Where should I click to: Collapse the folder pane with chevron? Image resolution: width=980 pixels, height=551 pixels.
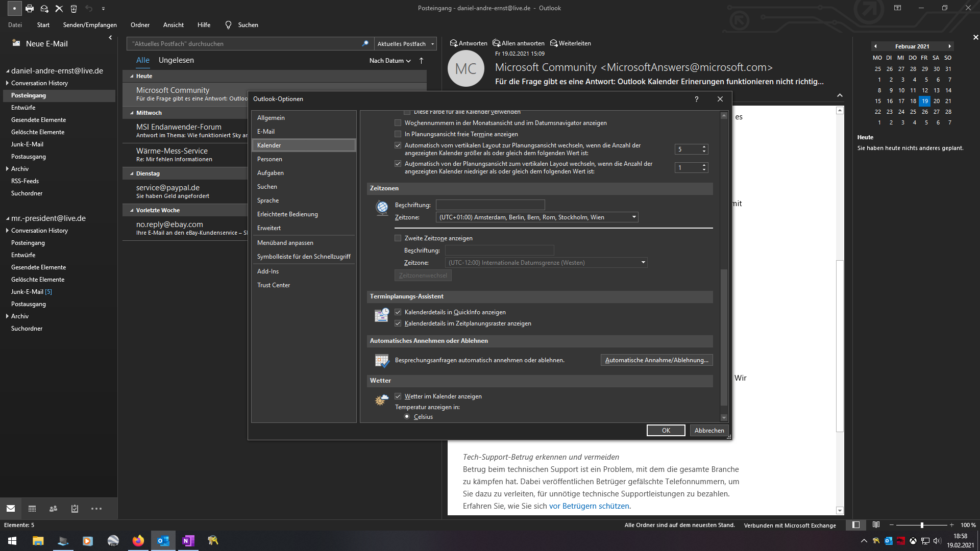(x=110, y=38)
